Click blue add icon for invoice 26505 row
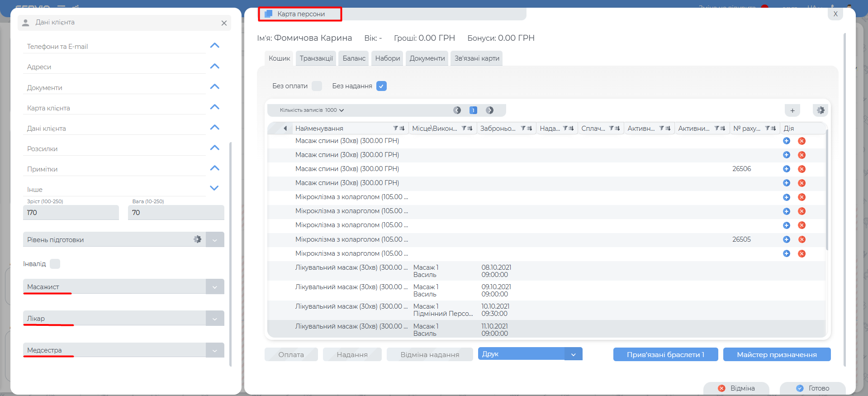 tap(786, 239)
